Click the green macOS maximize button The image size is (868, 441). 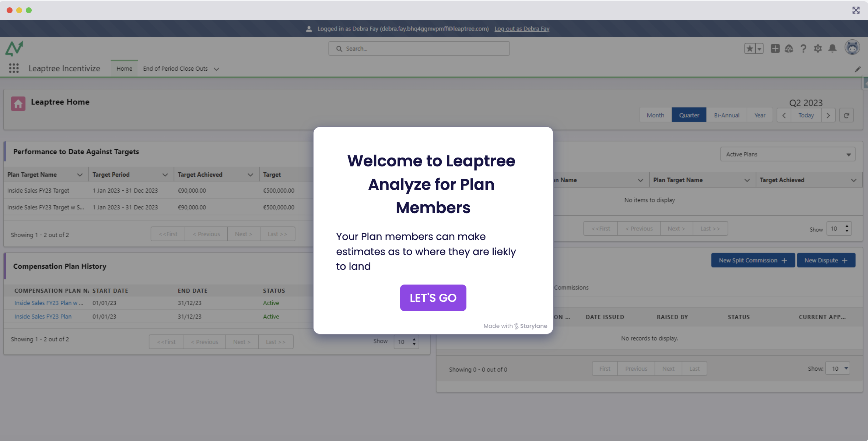29,10
